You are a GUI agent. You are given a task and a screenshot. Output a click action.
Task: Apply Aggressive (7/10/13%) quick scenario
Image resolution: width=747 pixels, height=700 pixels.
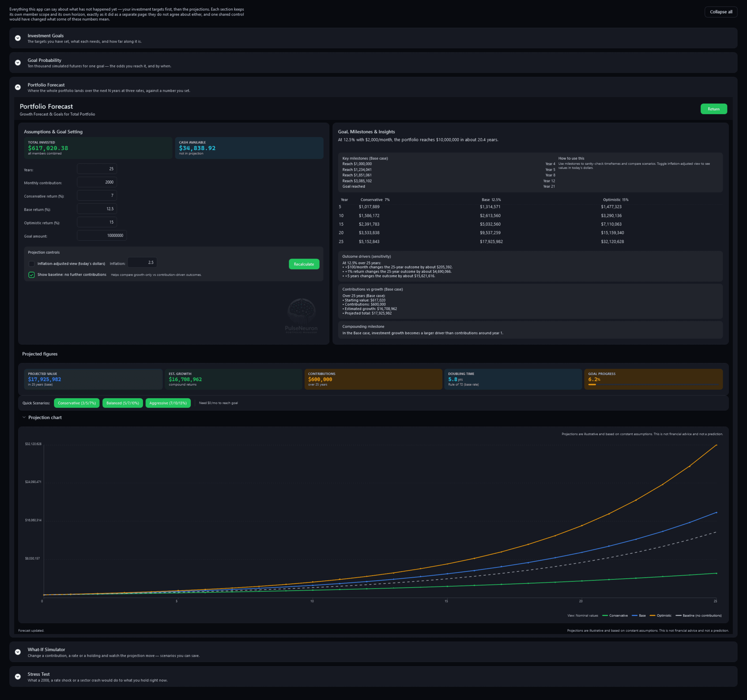click(168, 403)
